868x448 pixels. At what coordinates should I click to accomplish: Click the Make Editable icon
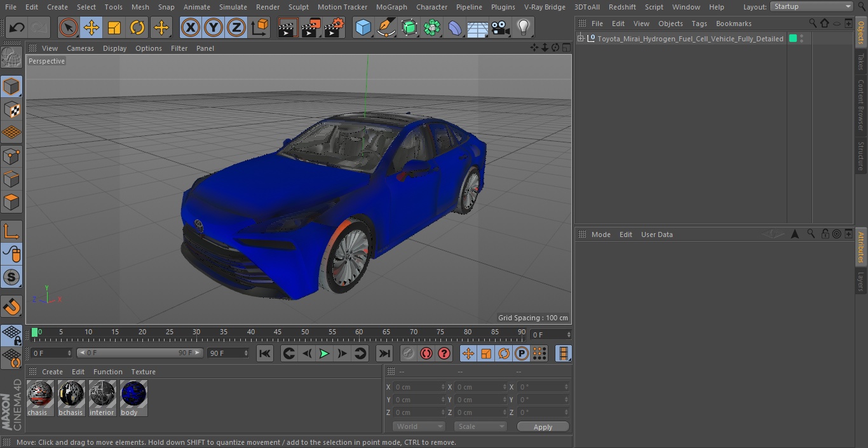pyautogui.click(x=11, y=58)
